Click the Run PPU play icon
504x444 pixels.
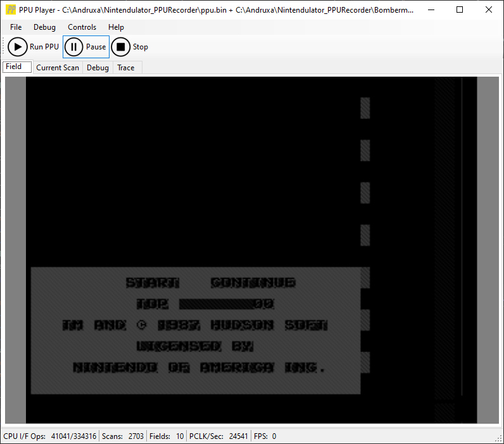18,47
